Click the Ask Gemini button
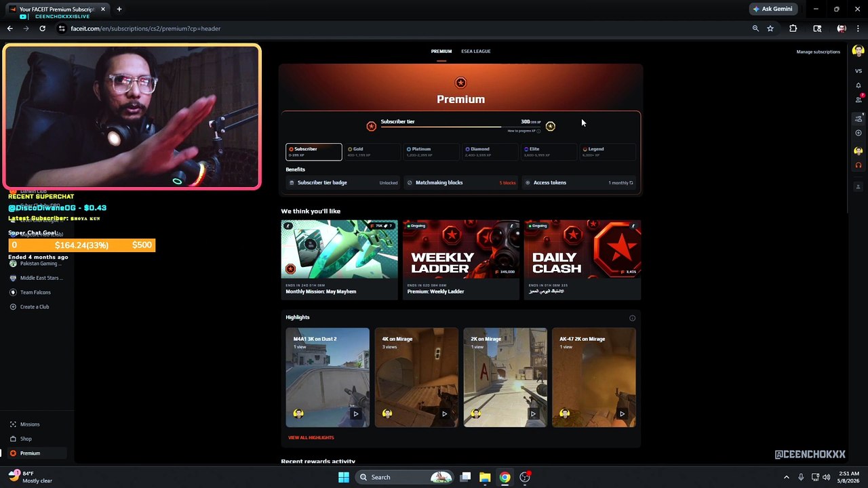This screenshot has width=868, height=488. pos(772,9)
